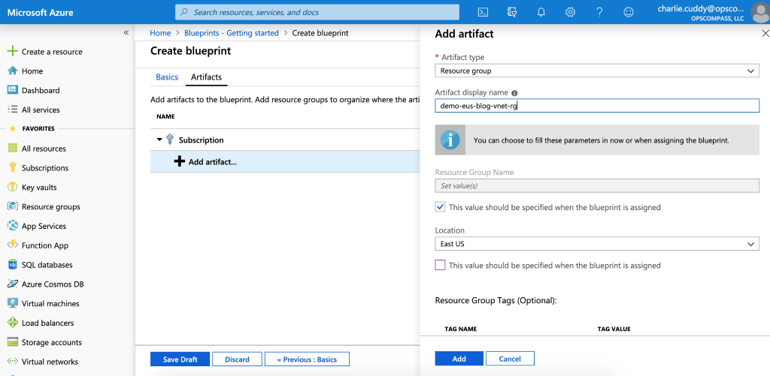
Task: Click the TAG VALUE column header
Action: [x=614, y=328]
